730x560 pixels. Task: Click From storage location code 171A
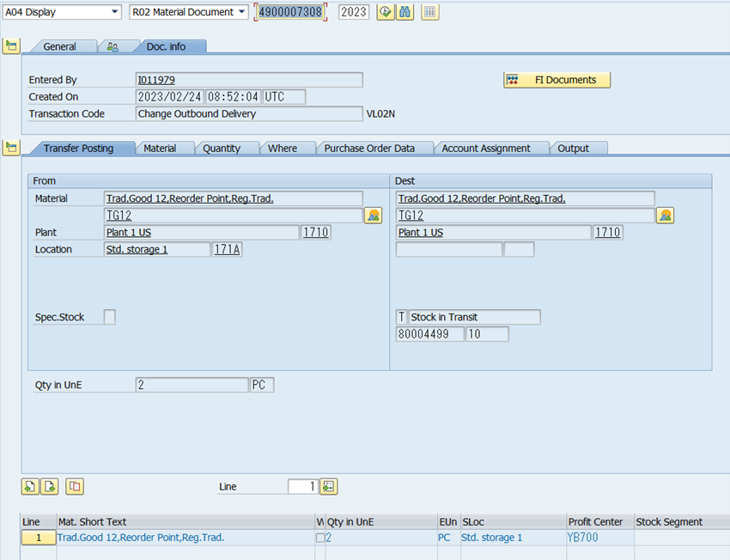click(228, 250)
